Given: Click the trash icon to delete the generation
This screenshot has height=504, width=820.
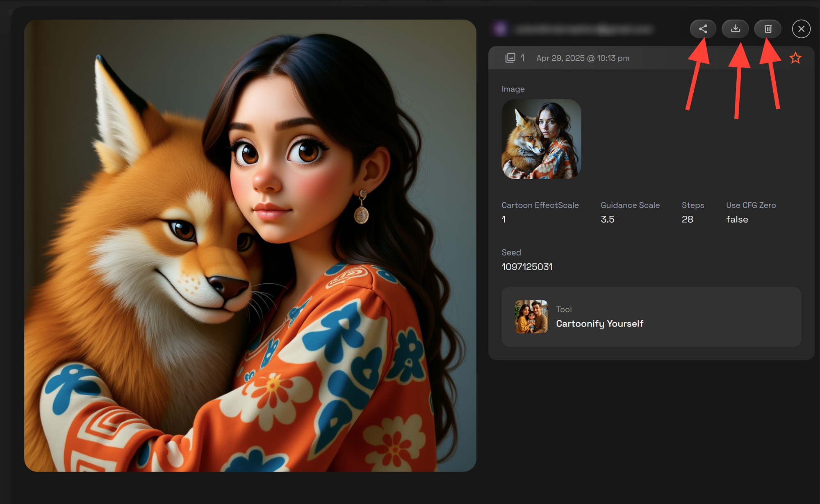Looking at the screenshot, I should pyautogui.click(x=768, y=29).
